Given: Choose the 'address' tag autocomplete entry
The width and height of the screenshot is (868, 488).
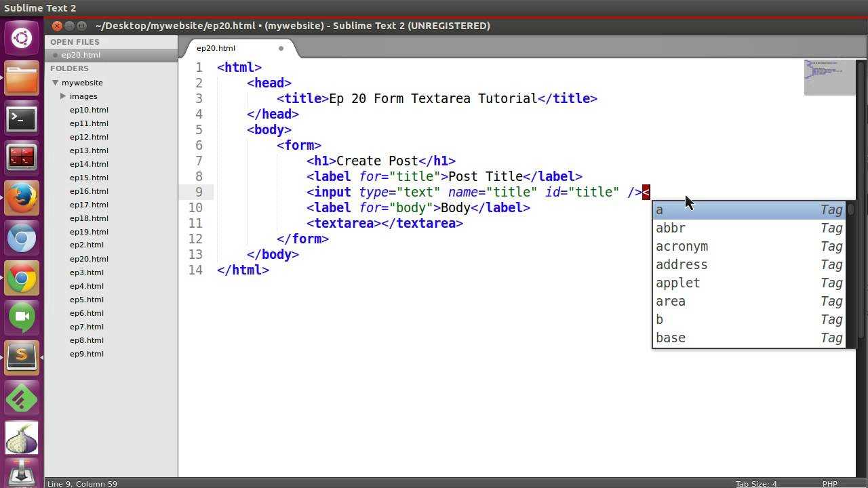Looking at the screenshot, I should [x=749, y=265].
